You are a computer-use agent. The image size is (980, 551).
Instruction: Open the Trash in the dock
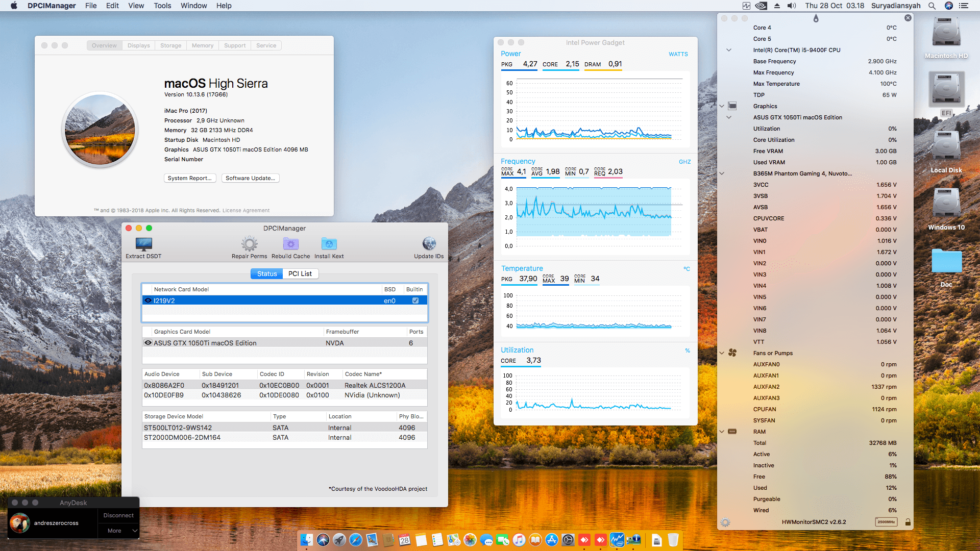673,540
